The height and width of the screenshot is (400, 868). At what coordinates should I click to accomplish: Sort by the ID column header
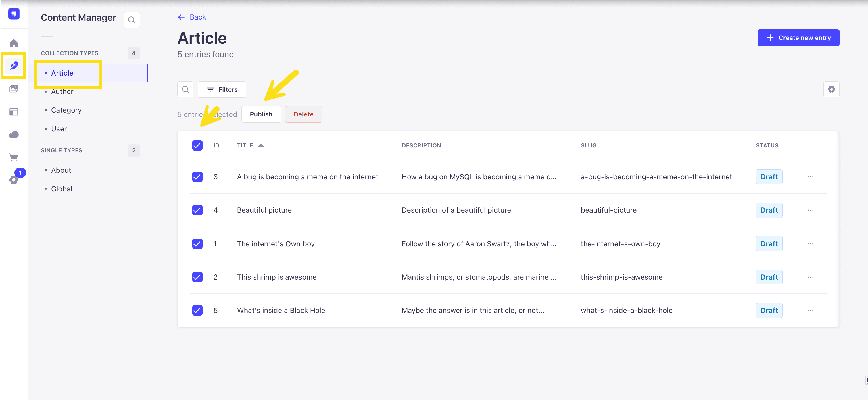[x=216, y=145]
